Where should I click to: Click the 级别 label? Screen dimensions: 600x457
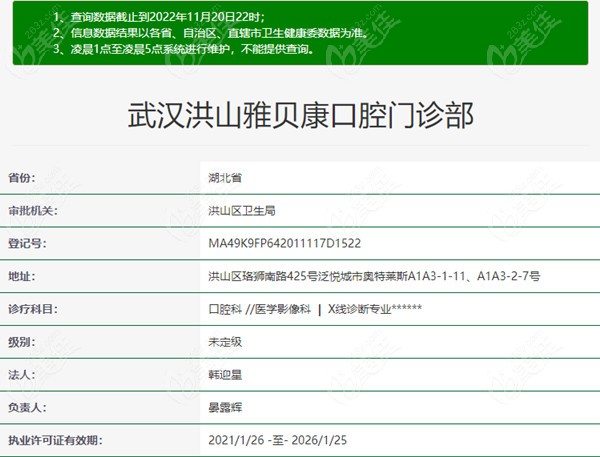(x=21, y=342)
